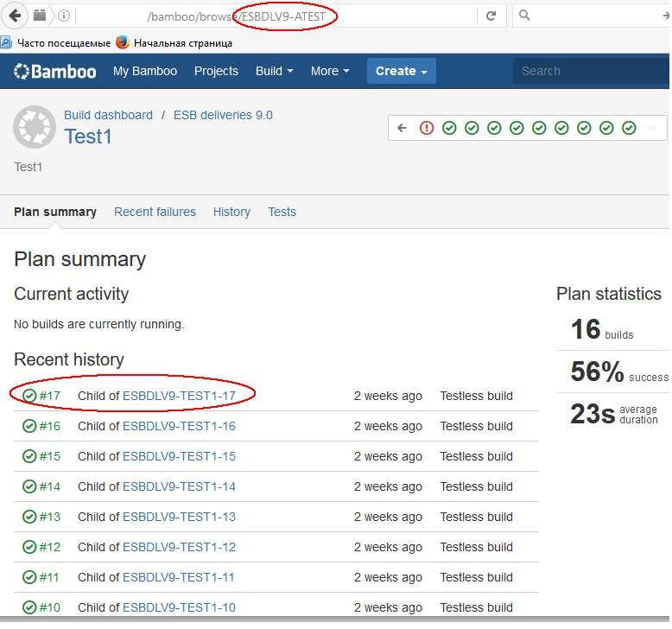Open parent build ESBDLV9-TEST1-12 link

(x=179, y=547)
